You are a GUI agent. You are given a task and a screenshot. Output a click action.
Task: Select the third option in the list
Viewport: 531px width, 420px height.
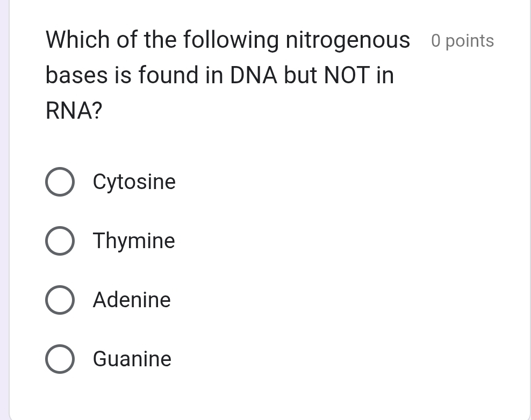(x=60, y=300)
